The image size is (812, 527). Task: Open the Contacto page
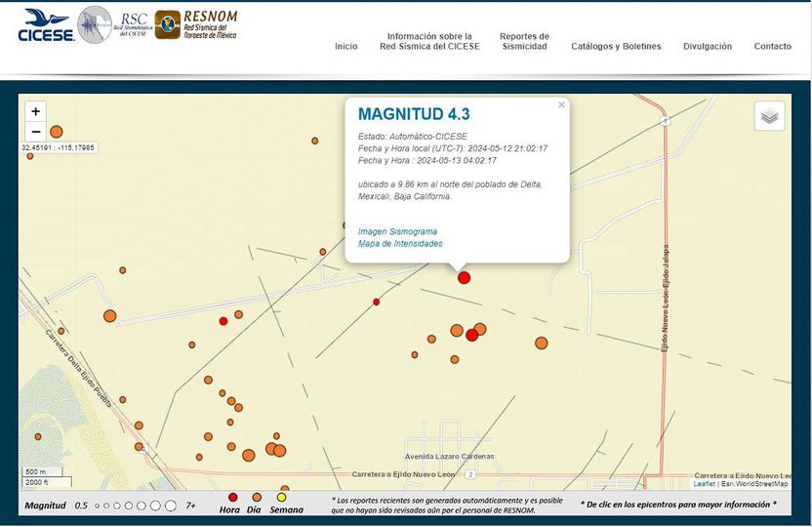772,46
